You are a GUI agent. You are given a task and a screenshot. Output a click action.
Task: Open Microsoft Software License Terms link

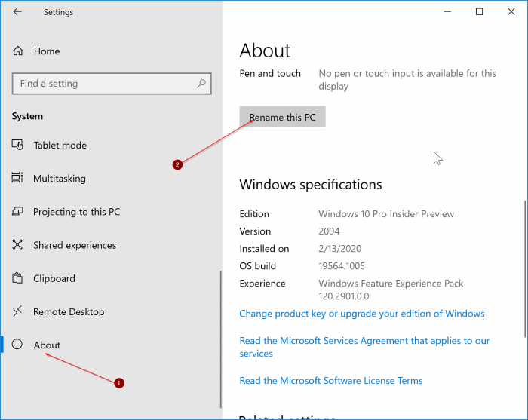tap(331, 381)
